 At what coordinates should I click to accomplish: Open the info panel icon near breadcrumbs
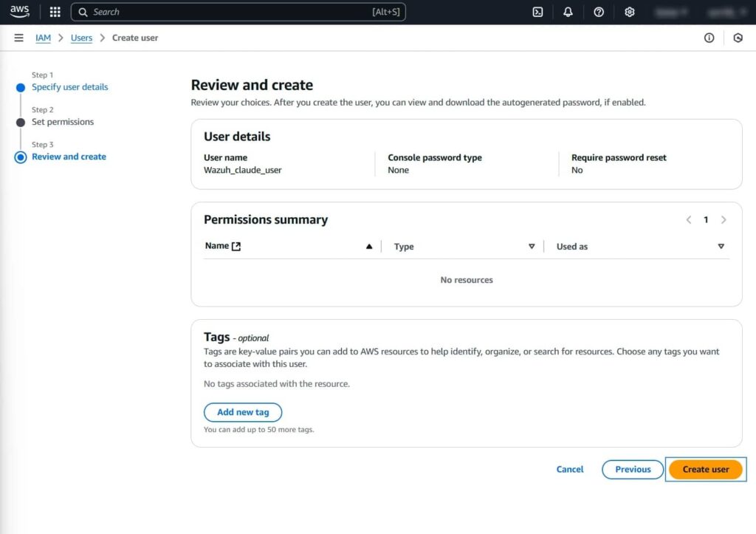709,38
